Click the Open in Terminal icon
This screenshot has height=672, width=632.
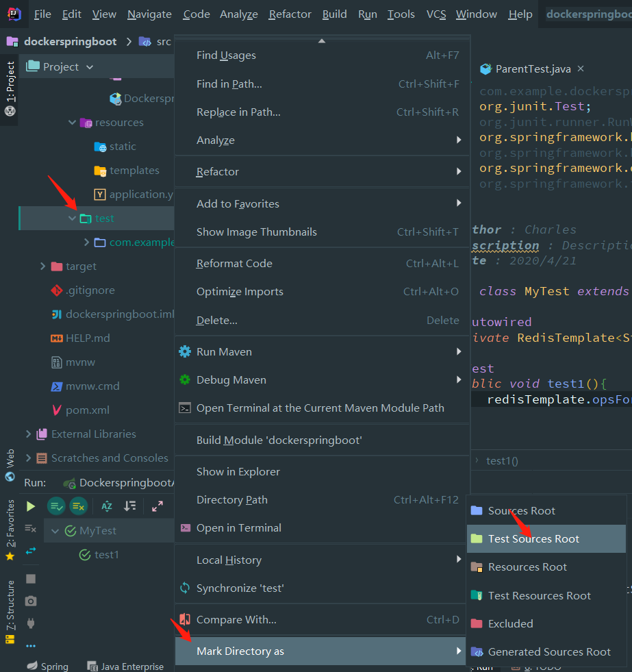click(x=185, y=527)
